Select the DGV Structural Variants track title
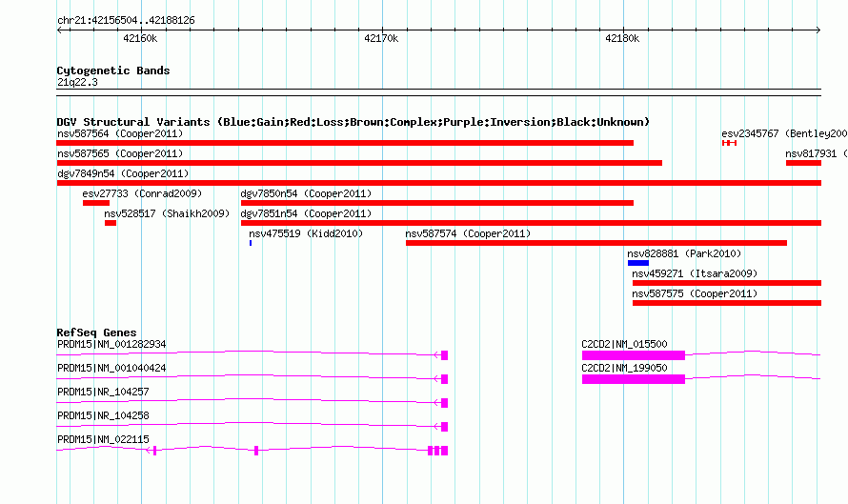 pos(353,122)
